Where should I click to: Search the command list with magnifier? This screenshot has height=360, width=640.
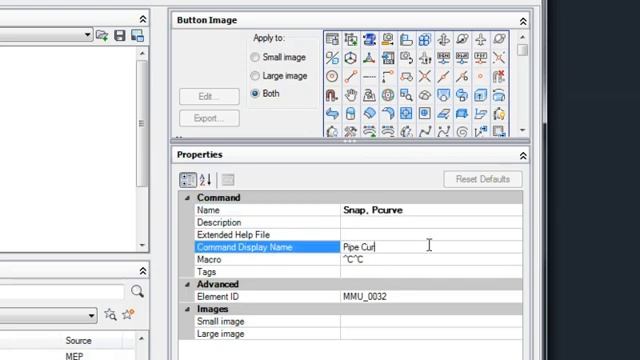(137, 291)
